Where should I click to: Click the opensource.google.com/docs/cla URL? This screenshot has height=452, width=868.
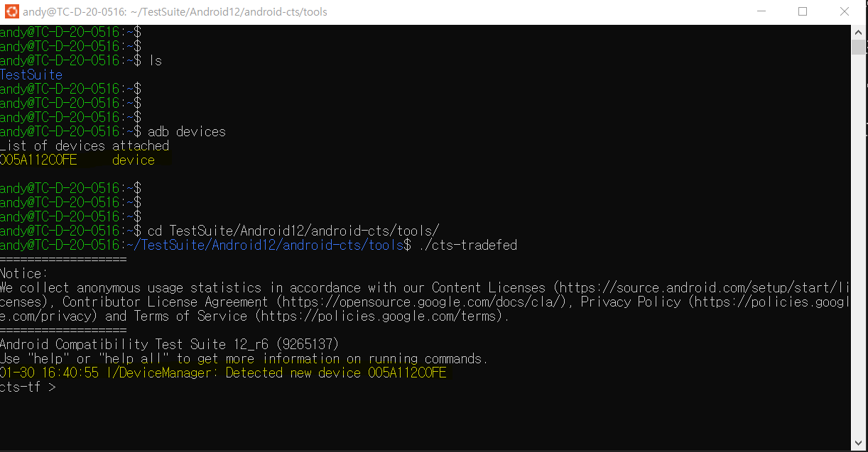(421, 302)
